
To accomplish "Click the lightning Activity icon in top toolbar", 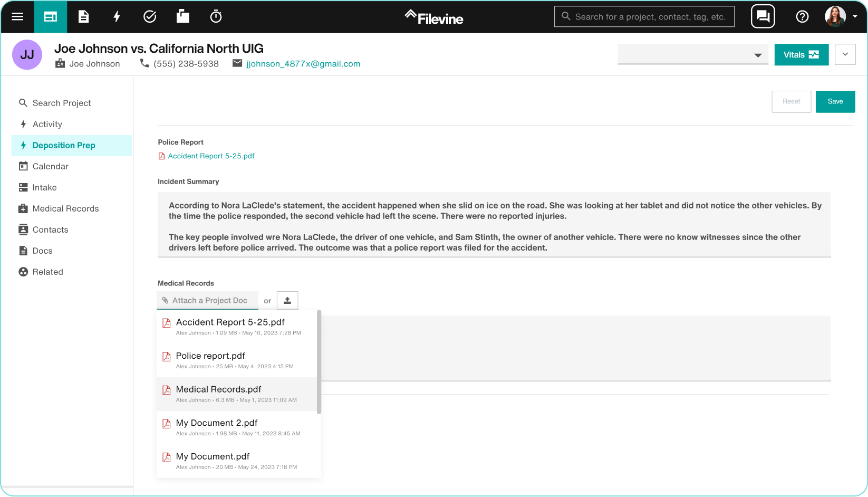I will pos(117,16).
